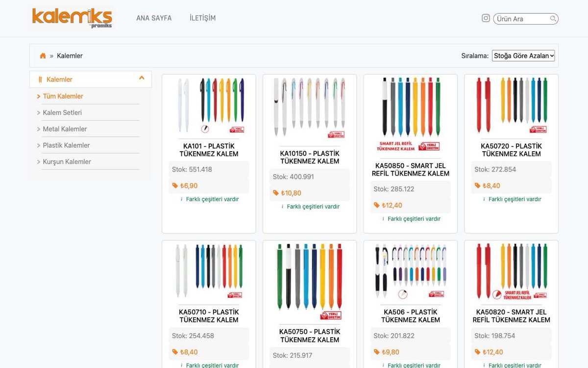Click price tag icon beside KA50720 ₺8,40
This screenshot has width=588, height=368.
click(478, 186)
